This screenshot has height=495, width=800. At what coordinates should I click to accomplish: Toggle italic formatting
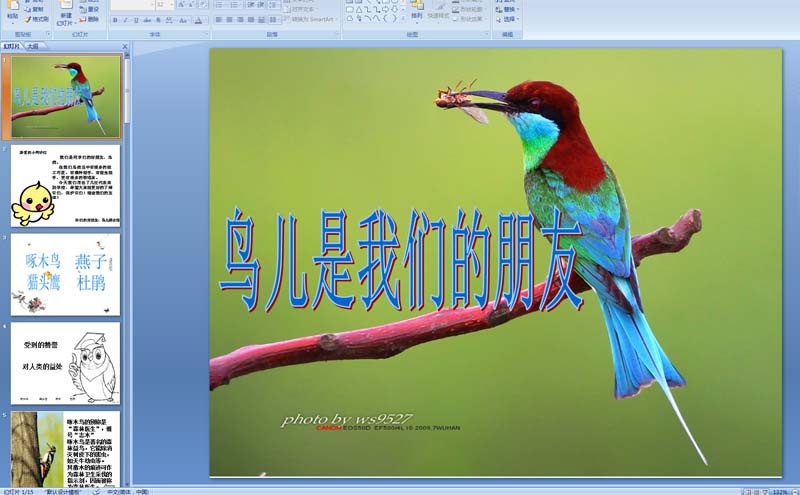click(x=124, y=19)
